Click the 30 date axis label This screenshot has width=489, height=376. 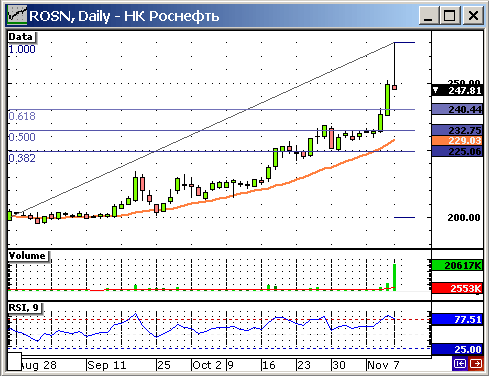(x=339, y=365)
